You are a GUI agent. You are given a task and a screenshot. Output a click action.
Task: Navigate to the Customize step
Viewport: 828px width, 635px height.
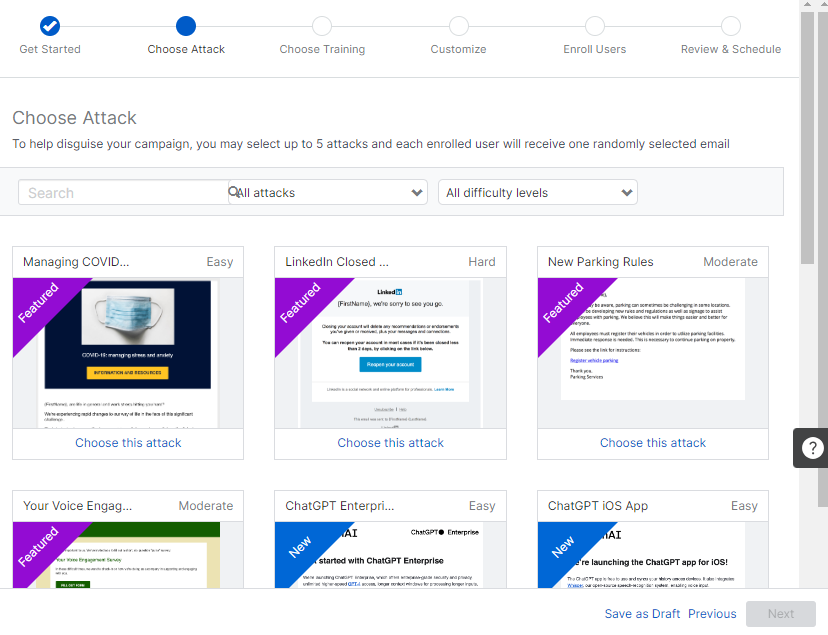(x=458, y=27)
